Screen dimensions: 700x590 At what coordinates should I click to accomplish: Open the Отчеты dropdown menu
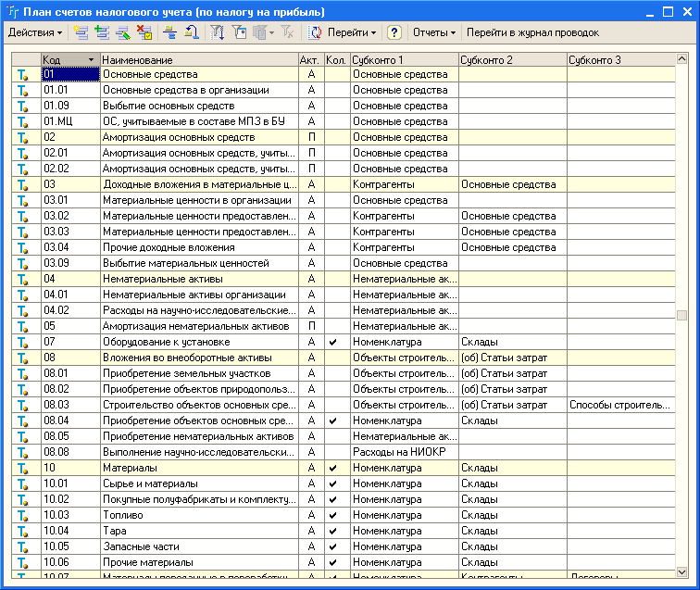pos(434,32)
